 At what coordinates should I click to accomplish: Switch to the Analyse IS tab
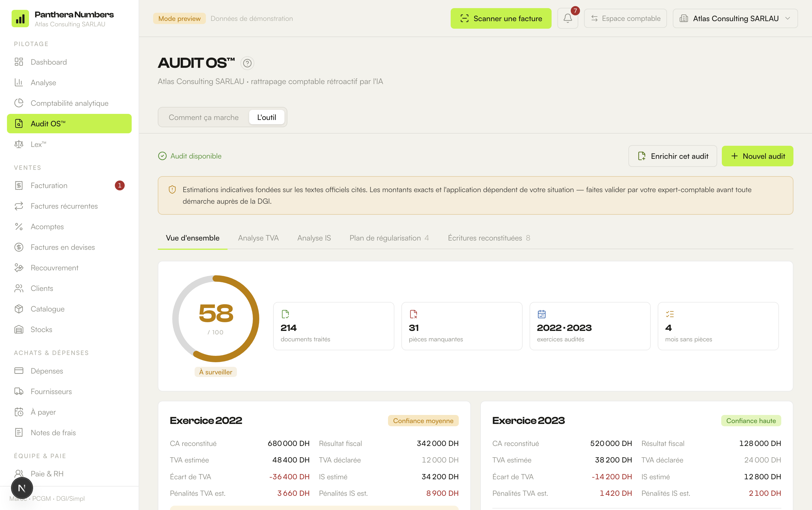click(x=314, y=238)
